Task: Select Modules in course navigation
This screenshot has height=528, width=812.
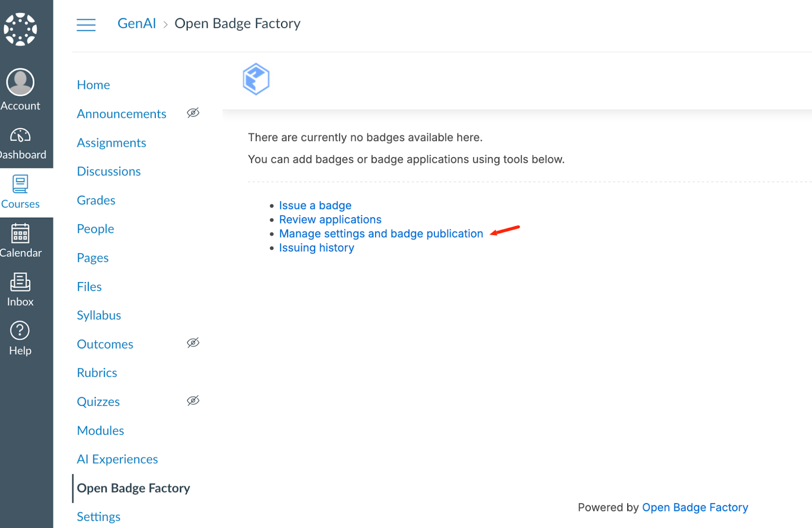Action: (x=100, y=431)
